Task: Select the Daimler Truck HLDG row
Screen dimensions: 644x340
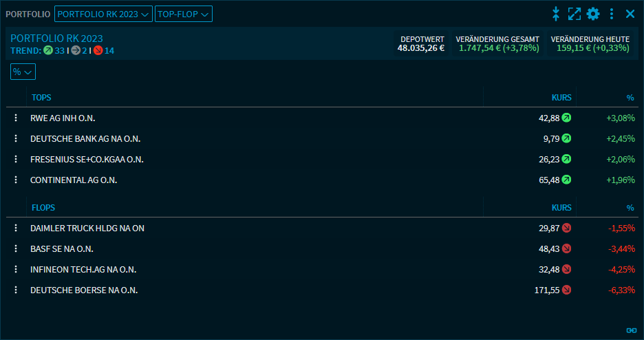Action: 87,229
